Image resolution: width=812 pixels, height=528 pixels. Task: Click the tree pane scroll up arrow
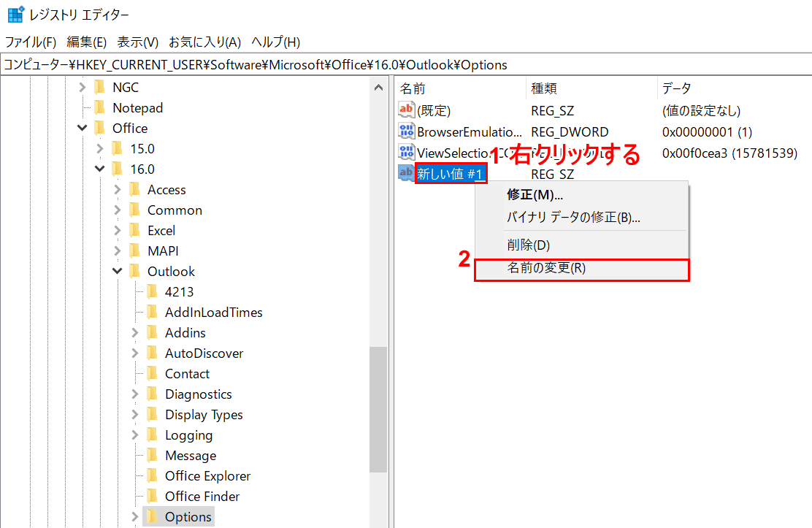(378, 88)
